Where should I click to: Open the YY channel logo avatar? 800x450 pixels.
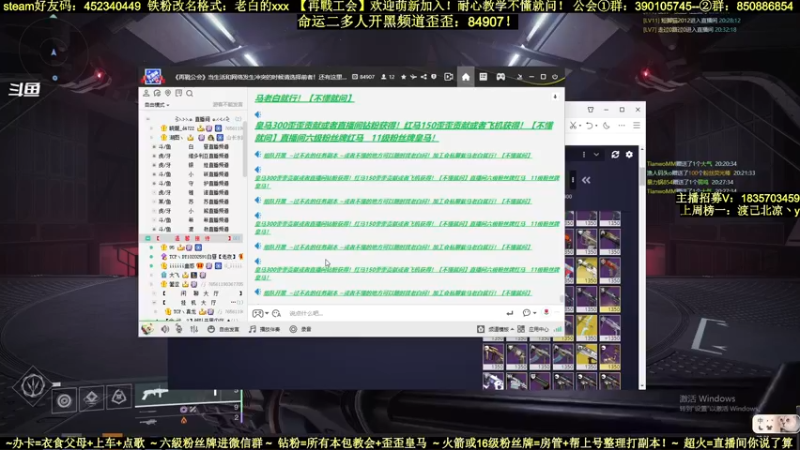tap(153, 77)
